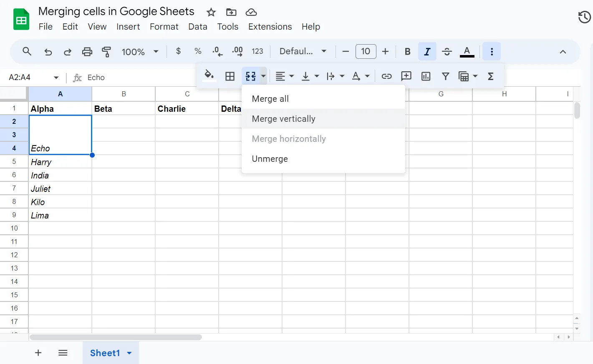Choose Merge all

323,99
